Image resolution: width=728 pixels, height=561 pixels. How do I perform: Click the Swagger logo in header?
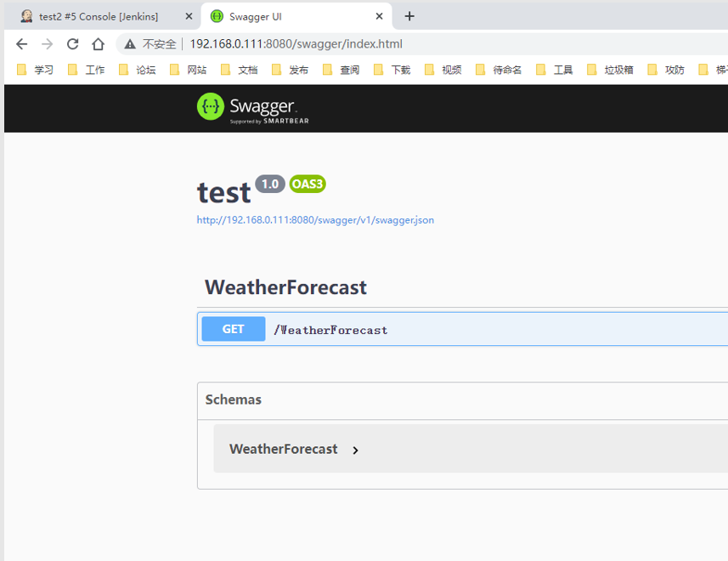252,108
